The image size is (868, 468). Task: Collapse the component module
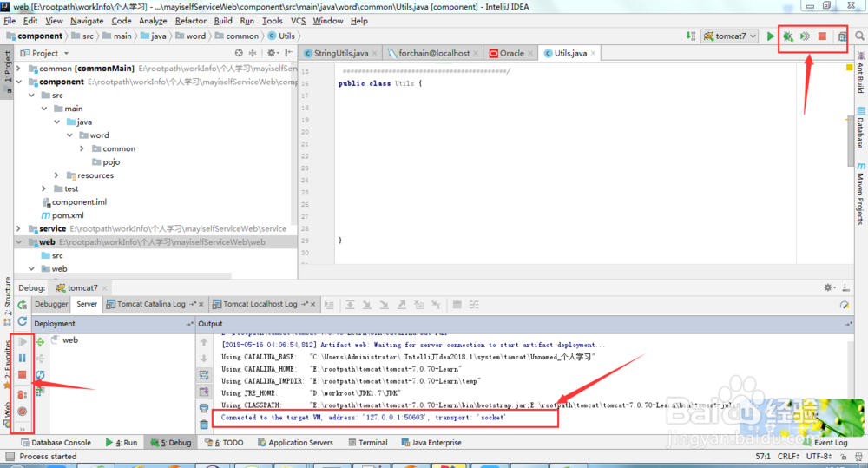19,82
